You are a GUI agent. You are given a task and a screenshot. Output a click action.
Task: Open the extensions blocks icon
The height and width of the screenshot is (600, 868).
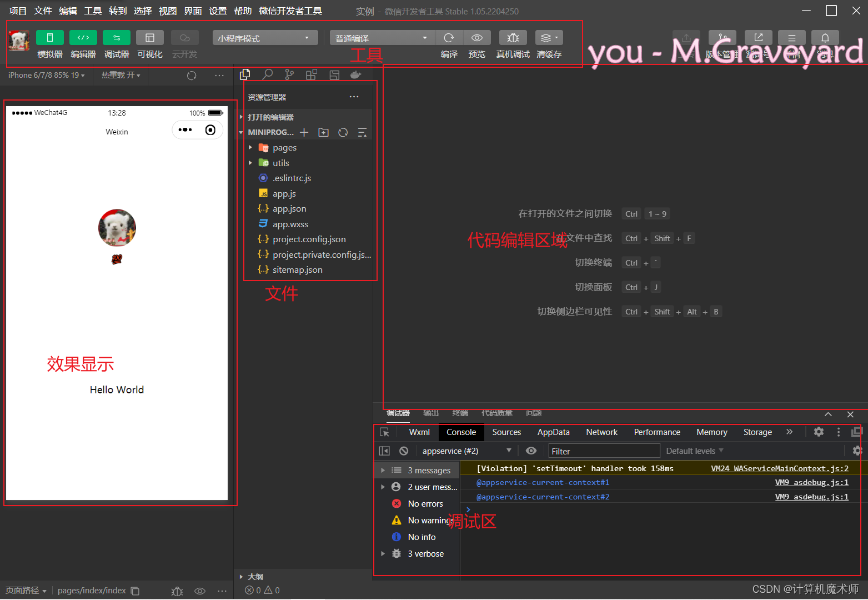(x=312, y=74)
